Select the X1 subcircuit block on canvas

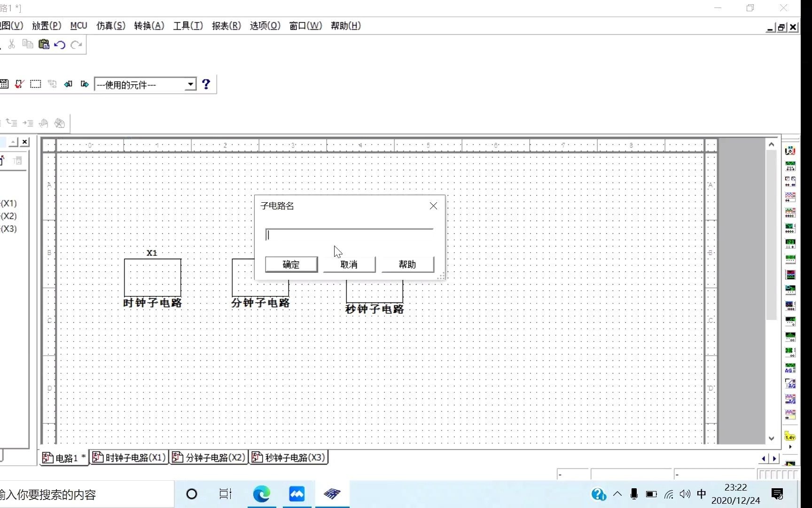153,278
